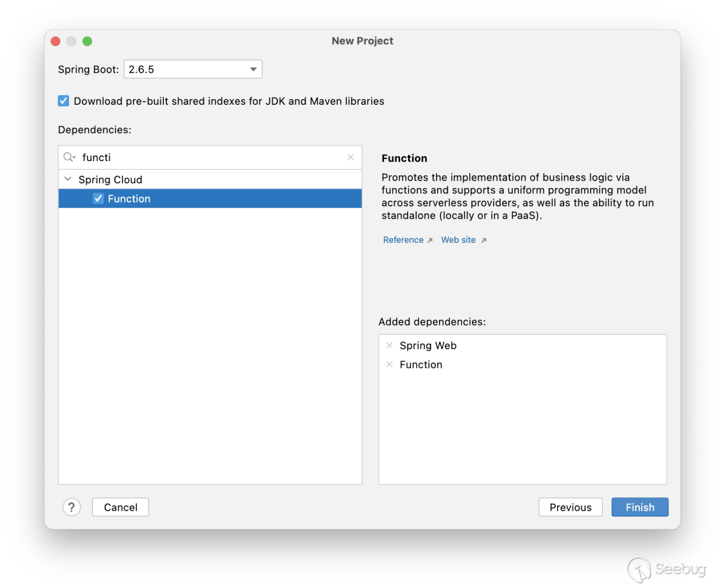Remove Spring Web from added dependencies

[x=389, y=346]
